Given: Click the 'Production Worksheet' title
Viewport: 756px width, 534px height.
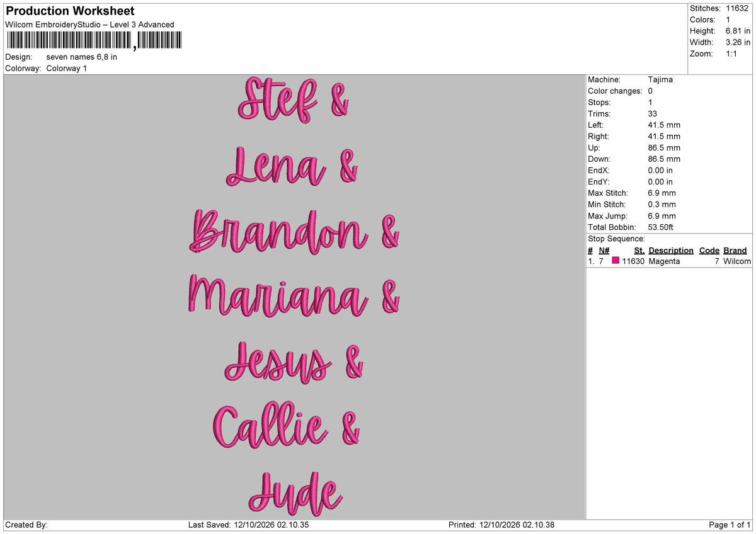Looking at the screenshot, I should click(70, 11).
